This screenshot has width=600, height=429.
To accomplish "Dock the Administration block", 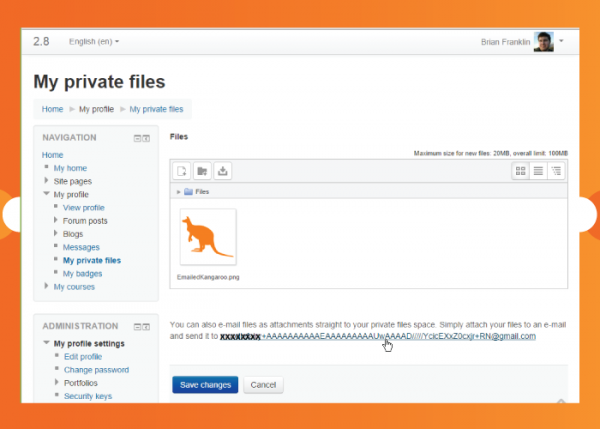I will pyautogui.click(x=147, y=326).
